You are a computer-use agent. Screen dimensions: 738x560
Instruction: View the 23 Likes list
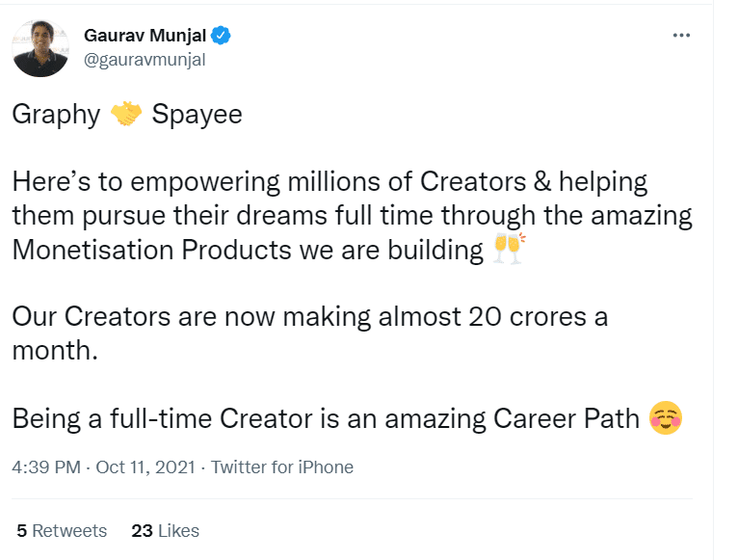click(165, 530)
